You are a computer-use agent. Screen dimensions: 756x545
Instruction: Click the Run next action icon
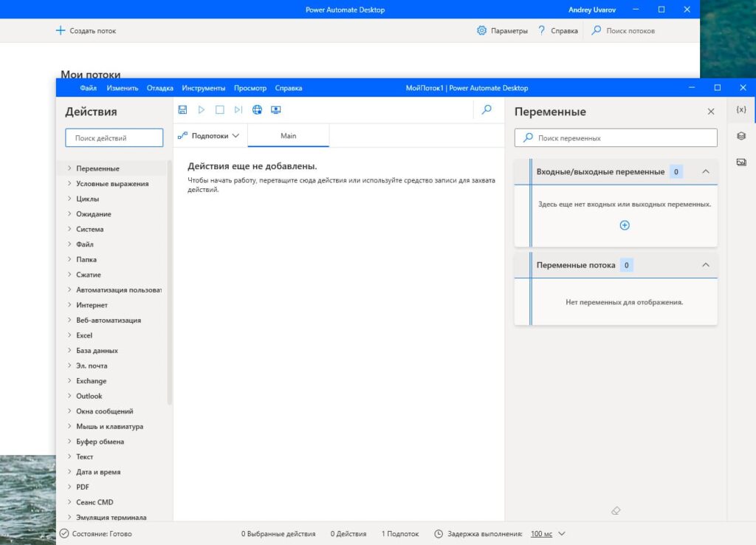pos(238,109)
